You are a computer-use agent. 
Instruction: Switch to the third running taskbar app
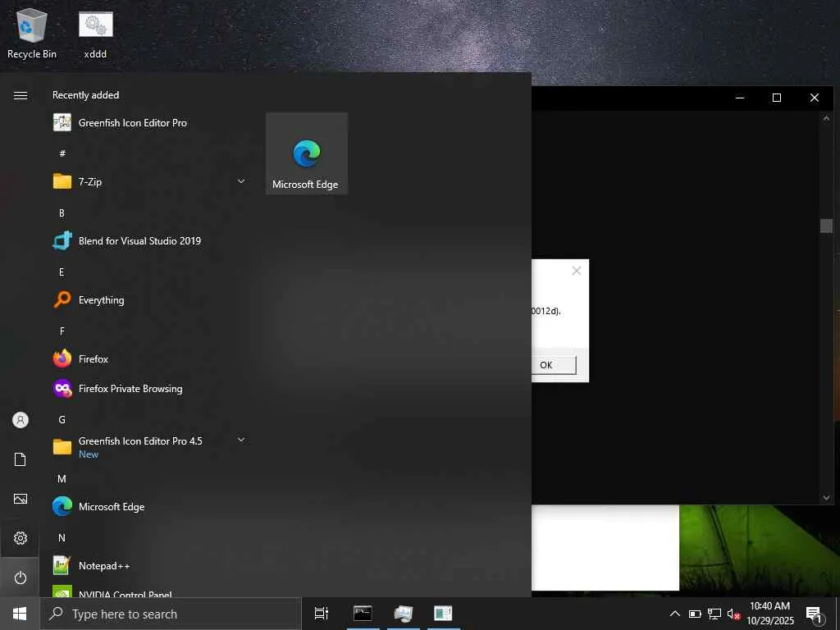point(443,614)
